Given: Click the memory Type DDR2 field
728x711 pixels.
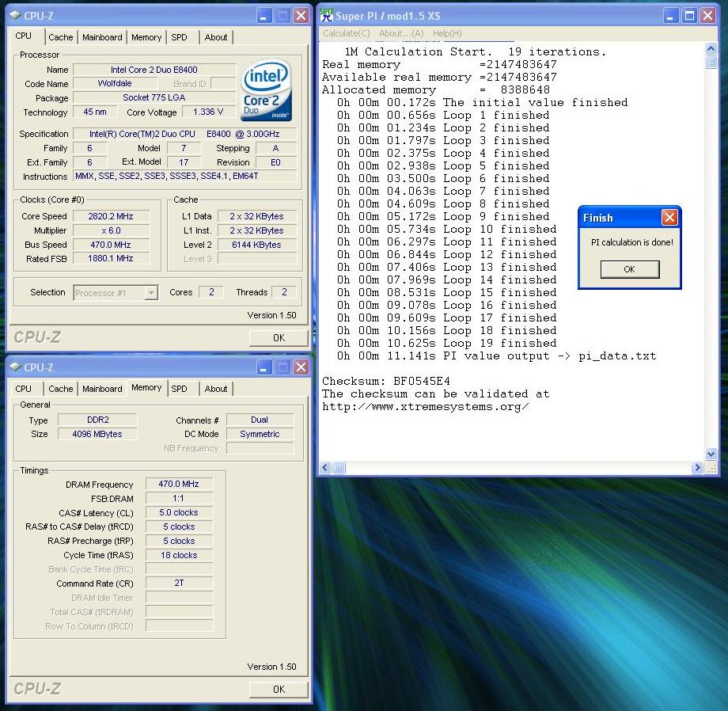Looking at the screenshot, I should tap(97, 420).
